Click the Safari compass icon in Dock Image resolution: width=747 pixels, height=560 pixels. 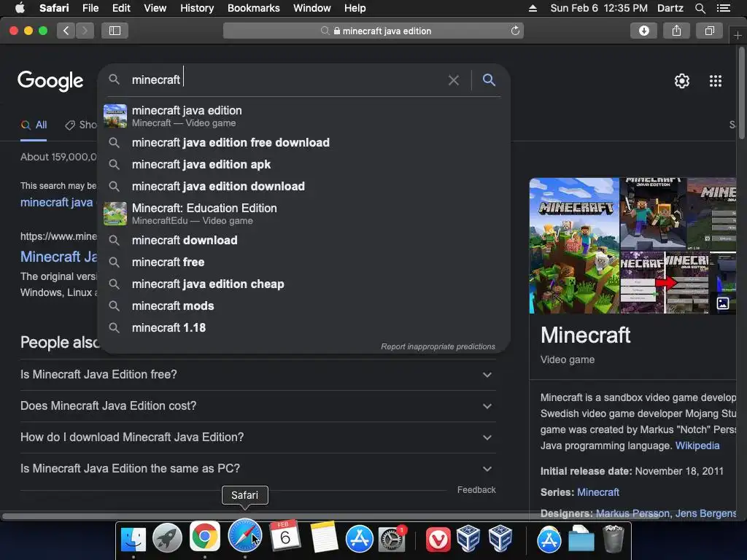245,535
